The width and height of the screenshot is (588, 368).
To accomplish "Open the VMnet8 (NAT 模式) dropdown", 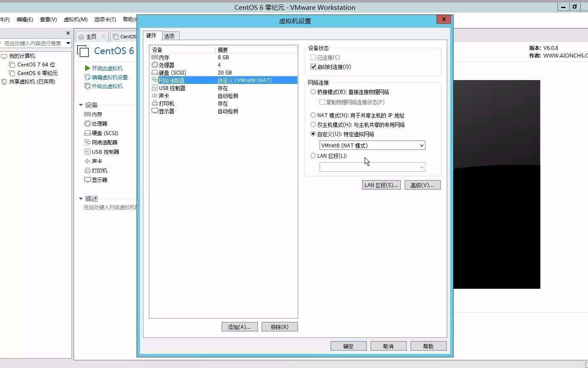I will pos(372,146).
